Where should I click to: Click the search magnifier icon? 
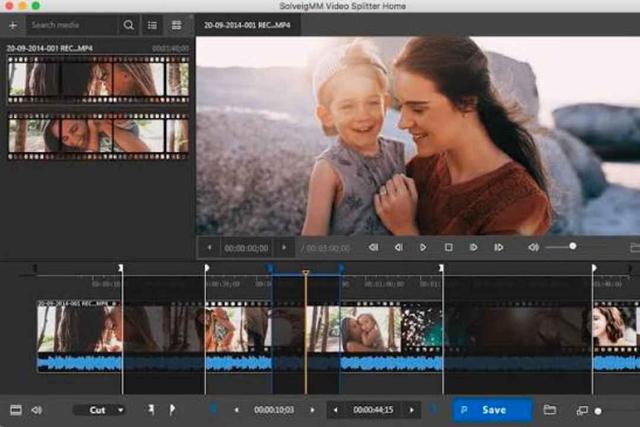129,24
